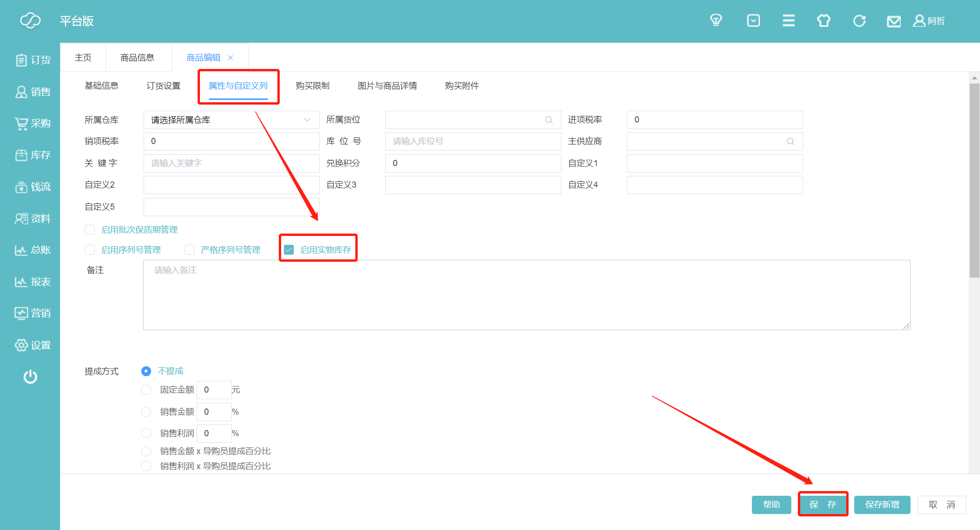
Task: Switch to the 图片与商品详情 tab
Action: pyautogui.click(x=387, y=86)
